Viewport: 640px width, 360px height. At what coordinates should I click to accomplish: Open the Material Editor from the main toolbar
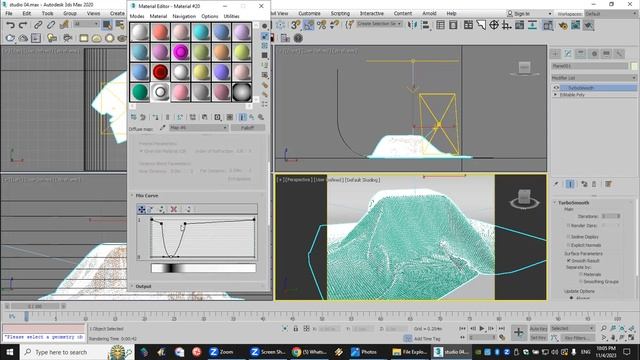pos(548,25)
